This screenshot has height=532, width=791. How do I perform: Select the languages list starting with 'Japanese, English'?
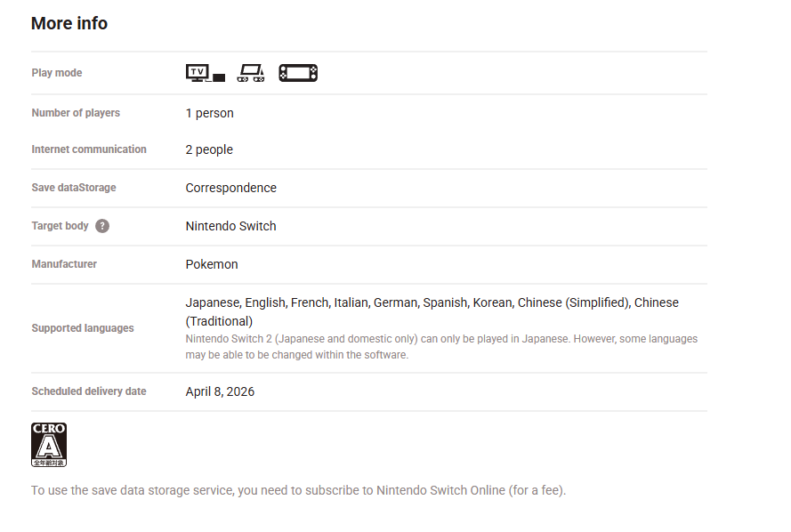coord(432,311)
